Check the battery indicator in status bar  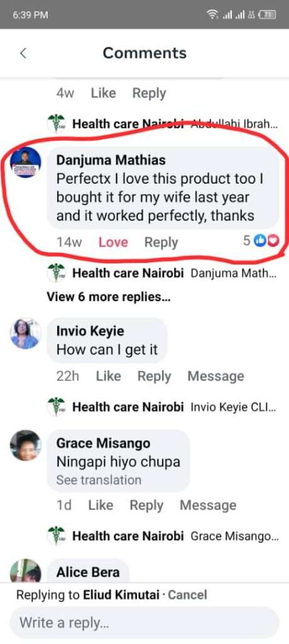point(268,15)
